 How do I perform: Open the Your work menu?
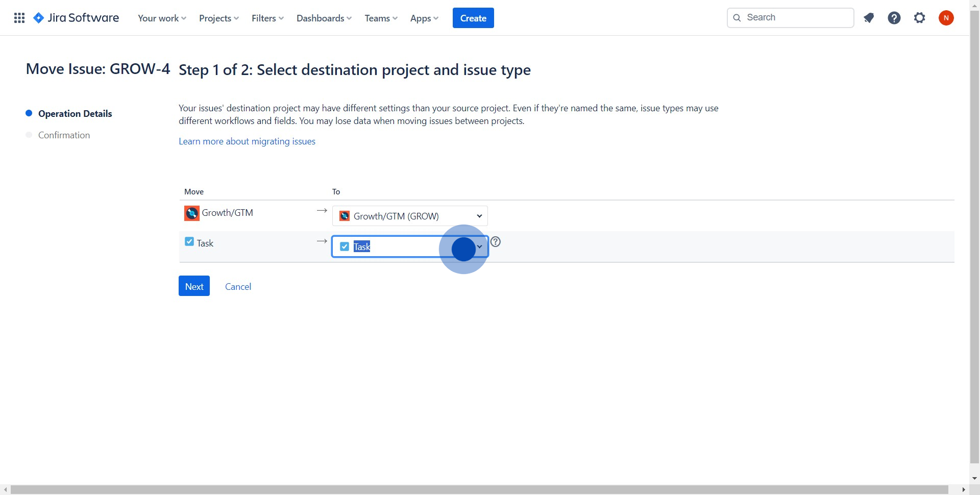(x=162, y=18)
